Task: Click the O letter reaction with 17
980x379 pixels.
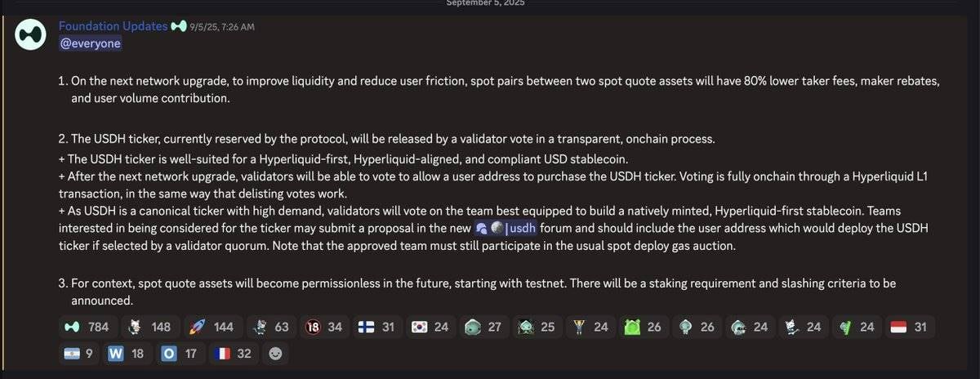Action: tap(179, 354)
